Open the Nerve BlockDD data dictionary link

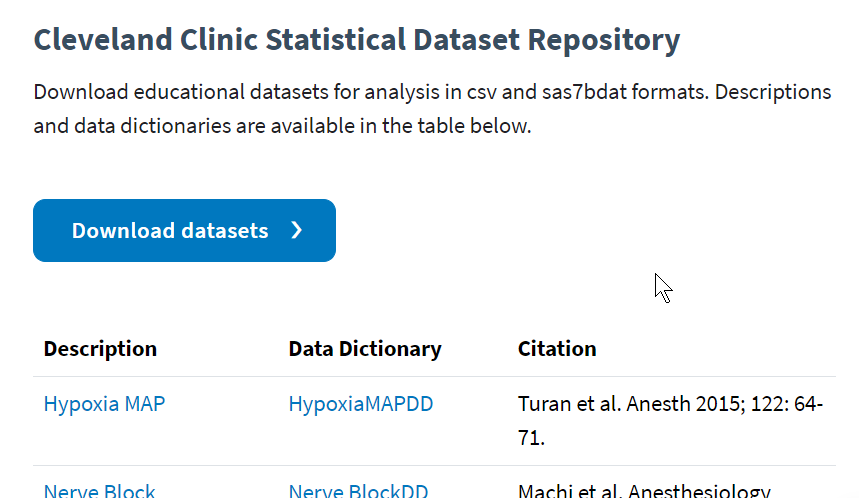click(x=358, y=491)
